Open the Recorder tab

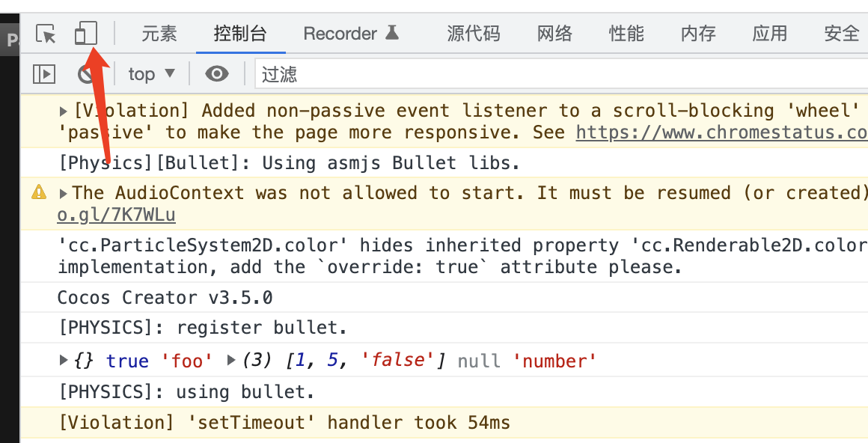point(350,34)
